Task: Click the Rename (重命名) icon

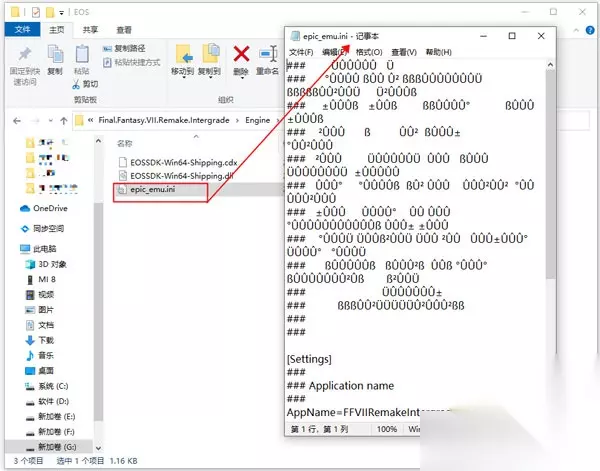Action: (268, 54)
